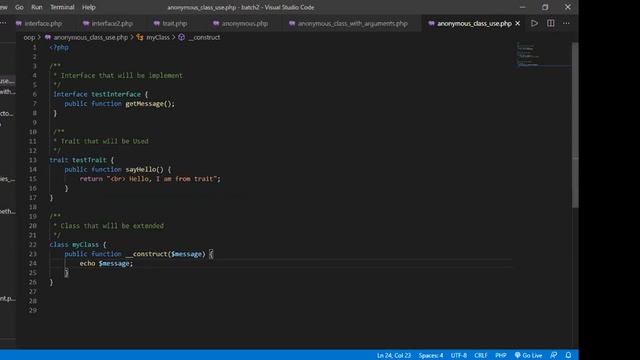The width and height of the screenshot is (640, 360).
Task: Open the Terminal menu
Action: 62,7
